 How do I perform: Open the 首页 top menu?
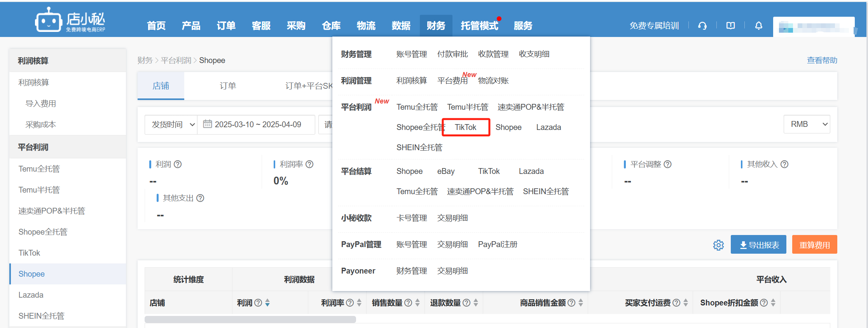156,26
